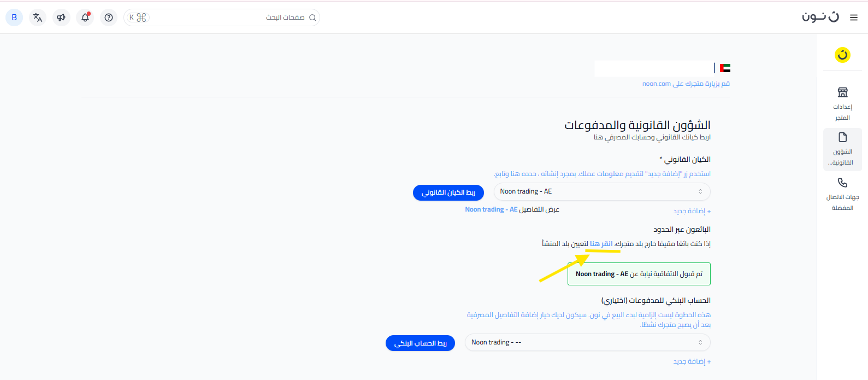Viewport: 868px width, 380px height.
Task: Expand the Noon trading - -- bank dropdown
Action: (587, 342)
